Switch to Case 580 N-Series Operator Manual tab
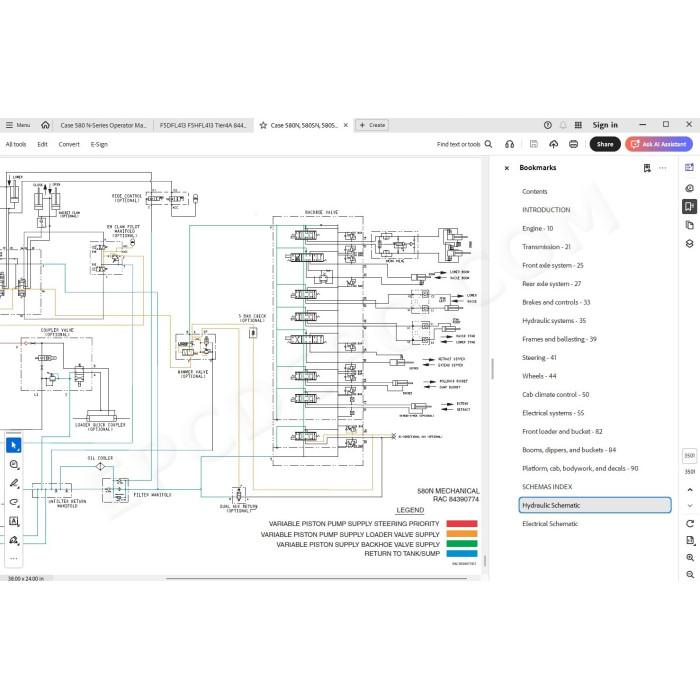Viewport: 700px width, 700px height. pyautogui.click(x=104, y=125)
